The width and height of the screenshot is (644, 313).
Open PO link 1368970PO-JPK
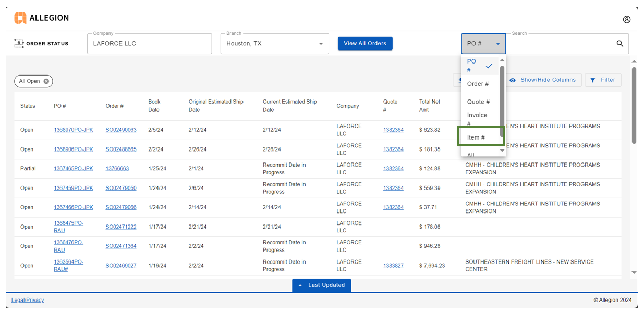(74, 130)
